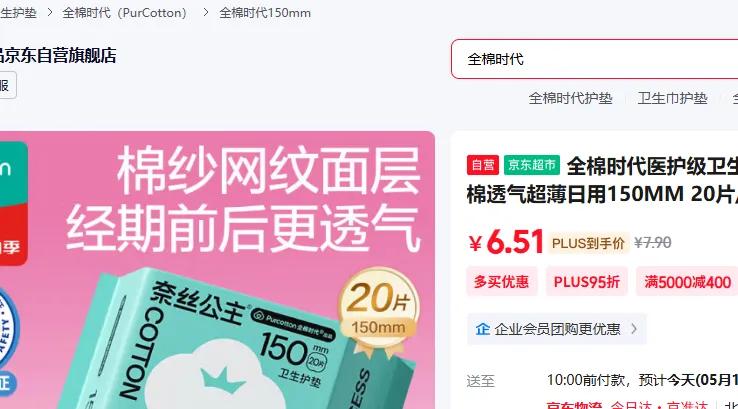Screen dimensions: 738x409
Task: Click search suggestion 卫生巾护垫
Action: (673, 98)
